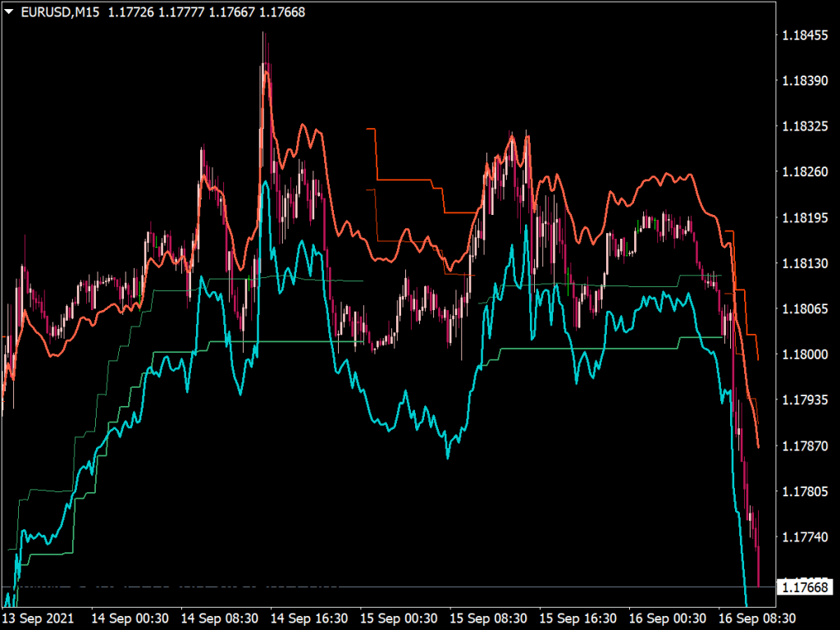Click the OHLC values 1.17726 1.17777 1.17667 1.17668
The width and height of the screenshot is (840, 630).
[207, 11]
